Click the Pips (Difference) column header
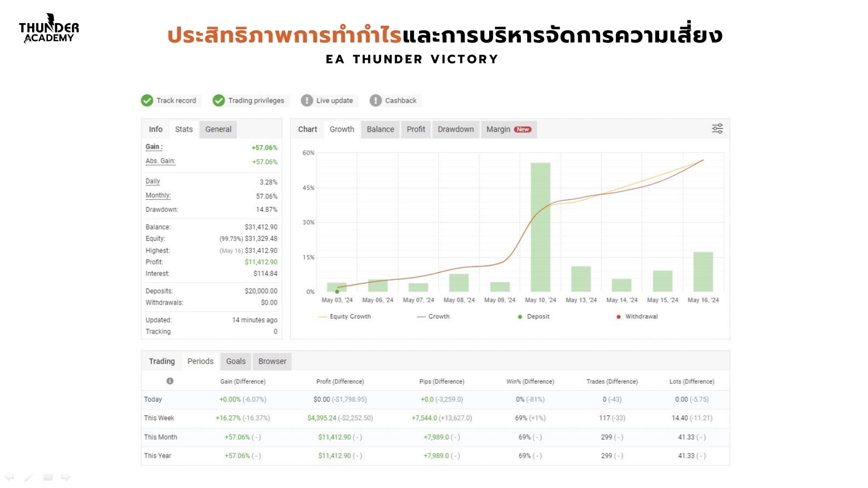868x488 pixels. 442,381
